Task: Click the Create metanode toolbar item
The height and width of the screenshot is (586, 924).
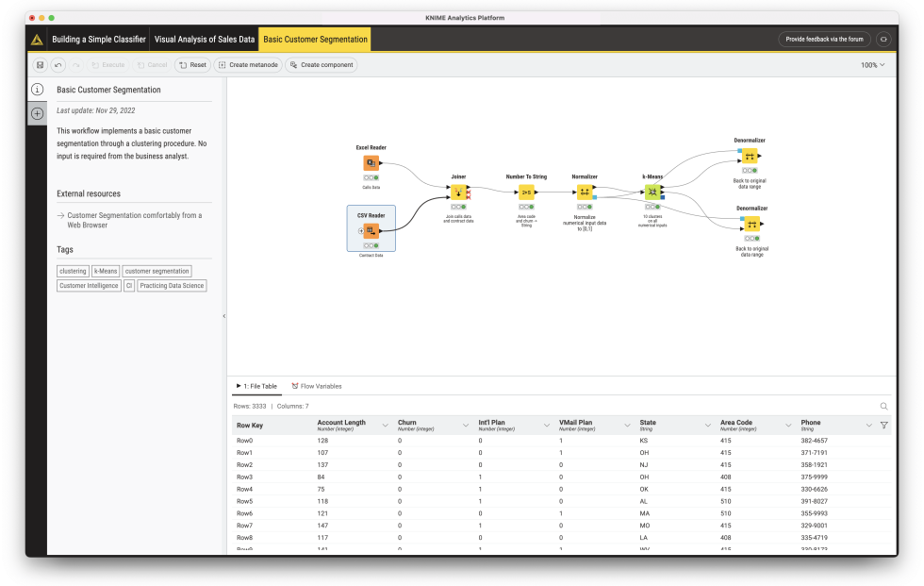Action: 248,65
